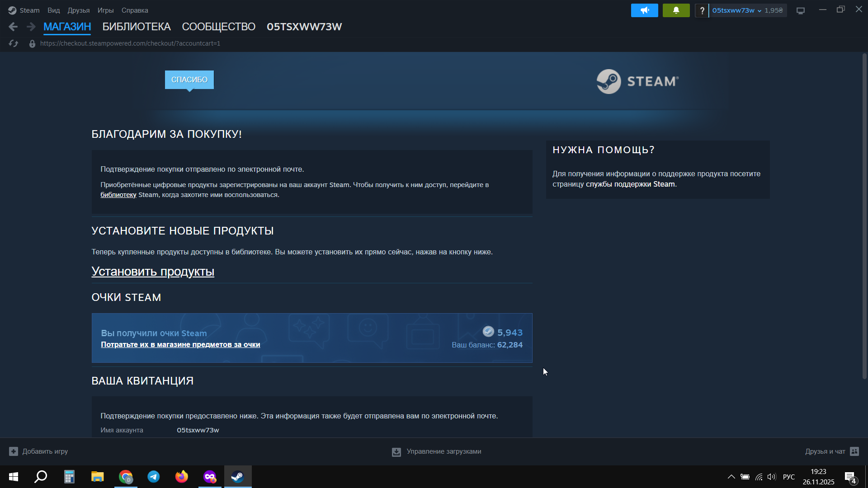Open Friends and chat icon
Viewport: 868px width, 488px height.
pyautogui.click(x=854, y=451)
